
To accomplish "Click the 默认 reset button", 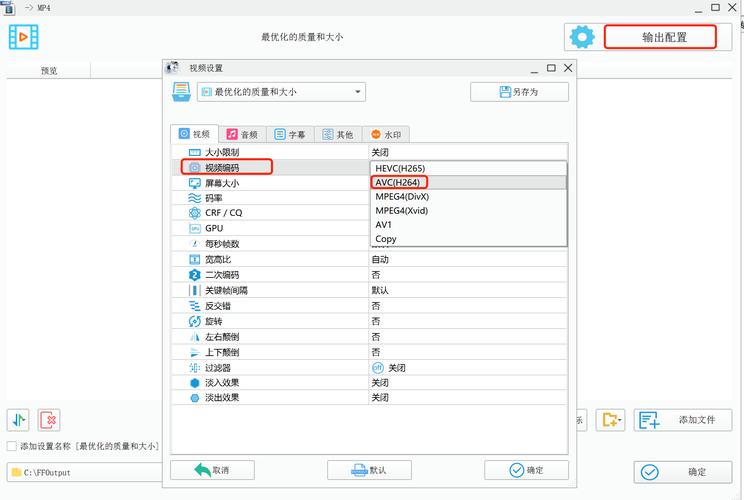I will [369, 470].
